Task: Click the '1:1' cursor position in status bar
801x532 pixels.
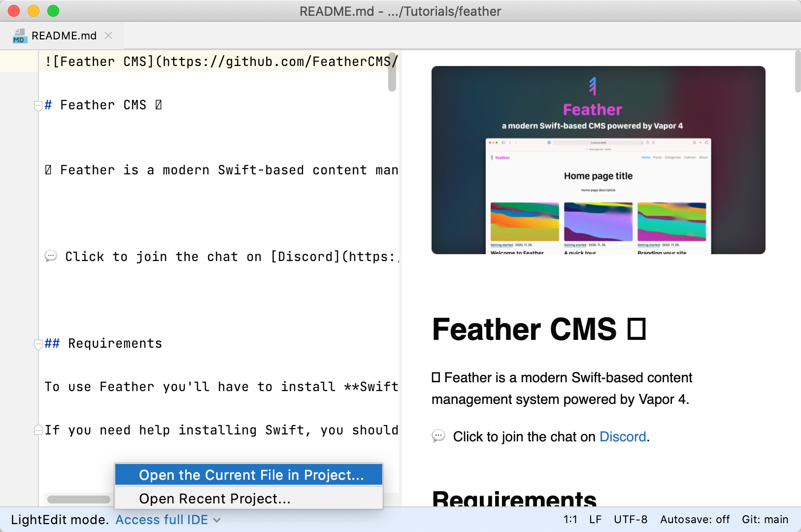Action: coord(570,520)
